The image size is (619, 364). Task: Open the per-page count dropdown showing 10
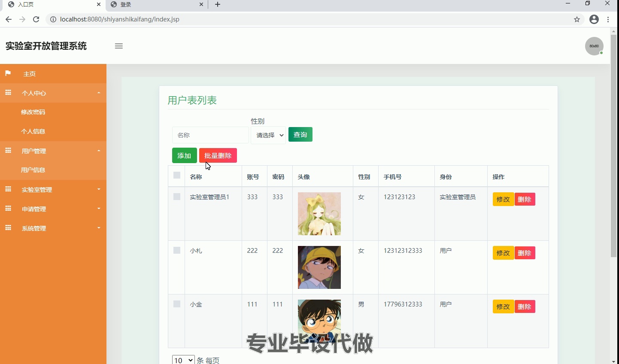point(183,360)
